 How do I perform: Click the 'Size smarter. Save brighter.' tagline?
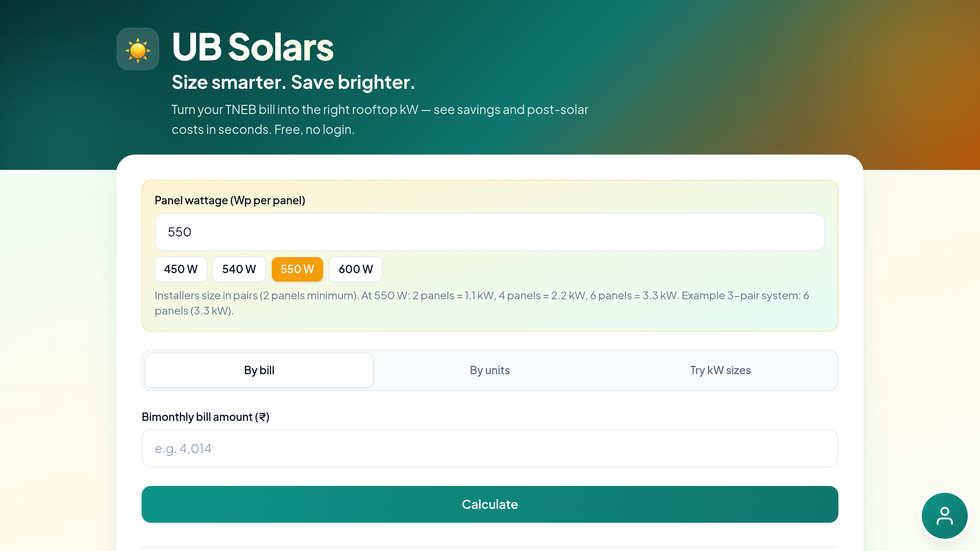pyautogui.click(x=293, y=82)
